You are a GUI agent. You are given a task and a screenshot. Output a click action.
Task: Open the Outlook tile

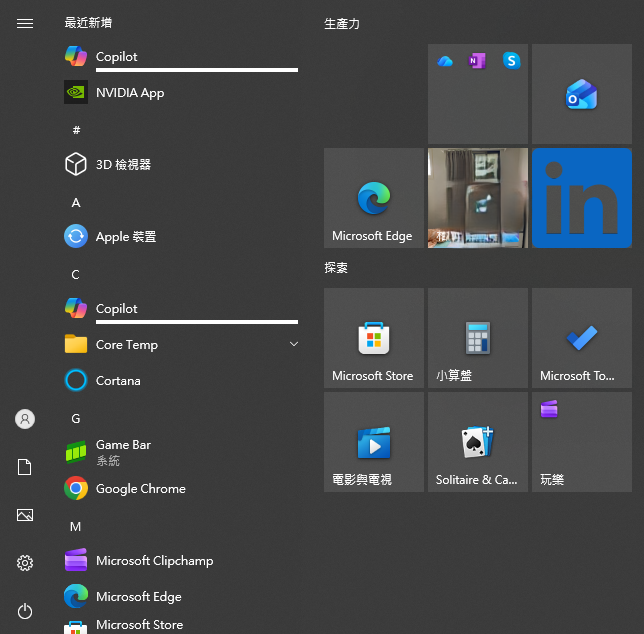582,94
